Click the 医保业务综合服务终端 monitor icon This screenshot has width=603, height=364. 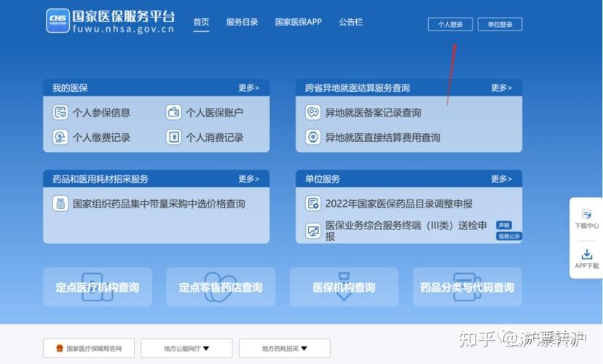click(313, 231)
